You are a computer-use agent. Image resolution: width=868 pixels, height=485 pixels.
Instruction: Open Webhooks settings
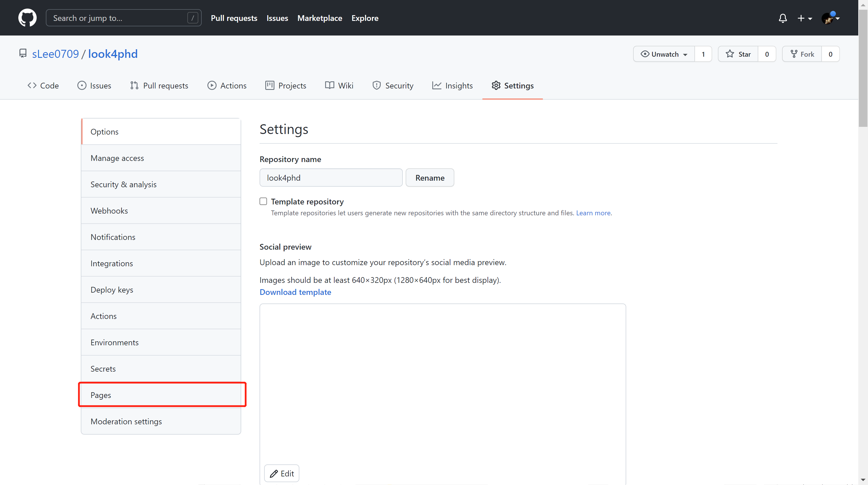click(161, 210)
